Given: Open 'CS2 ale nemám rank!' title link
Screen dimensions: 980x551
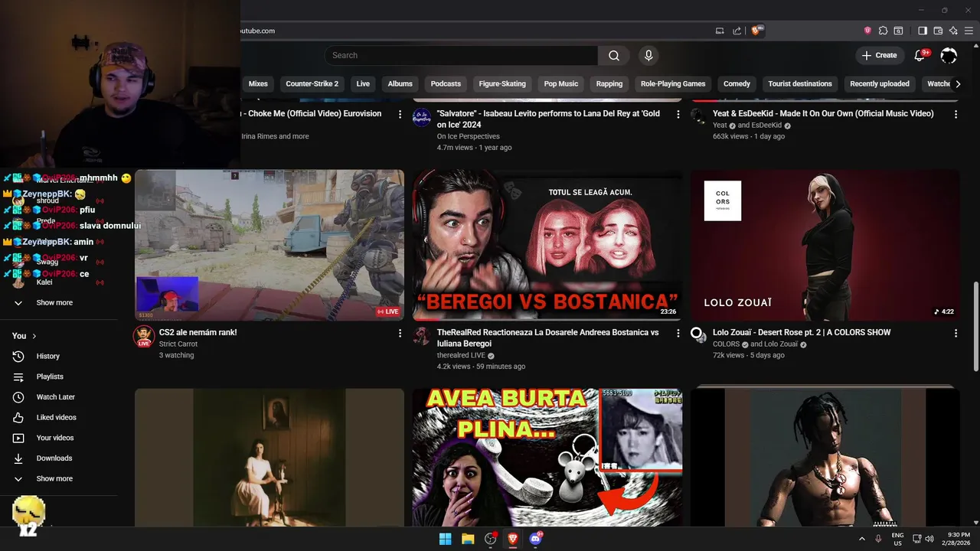Looking at the screenshot, I should pyautogui.click(x=198, y=332).
